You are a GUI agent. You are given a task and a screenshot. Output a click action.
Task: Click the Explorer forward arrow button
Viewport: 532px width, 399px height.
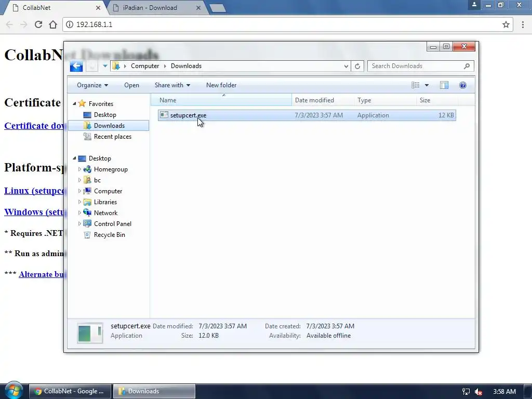(x=91, y=66)
